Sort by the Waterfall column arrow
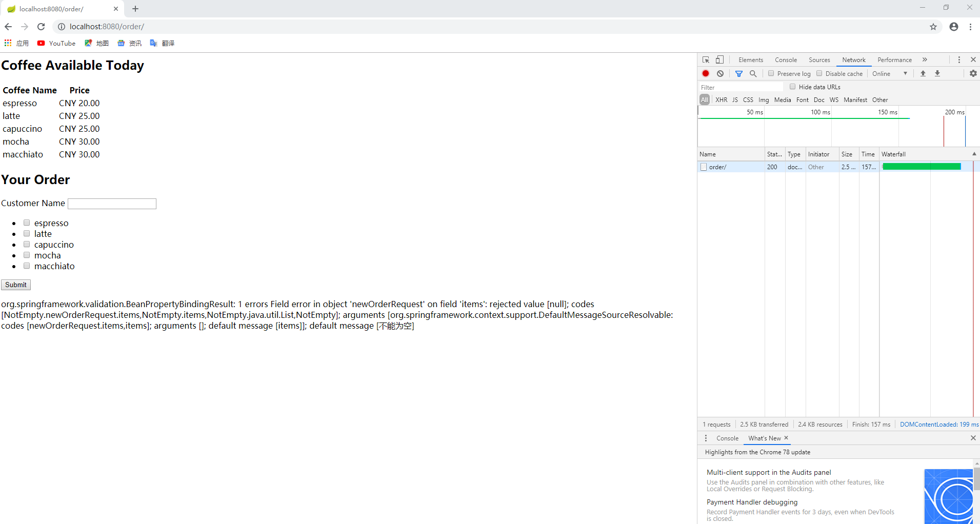Viewport: 980px width, 524px height. coord(974,154)
